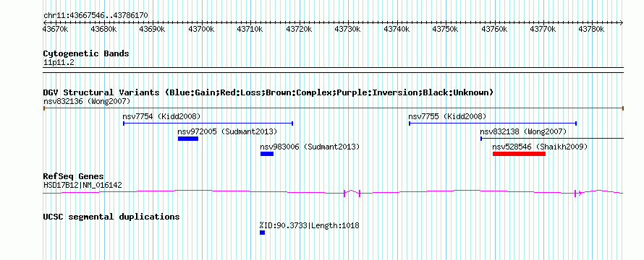Image resolution: width=644 pixels, height=260 pixels.
Task: Select the nsv7755 (Kidd2008) variant span
Action: (x=493, y=123)
